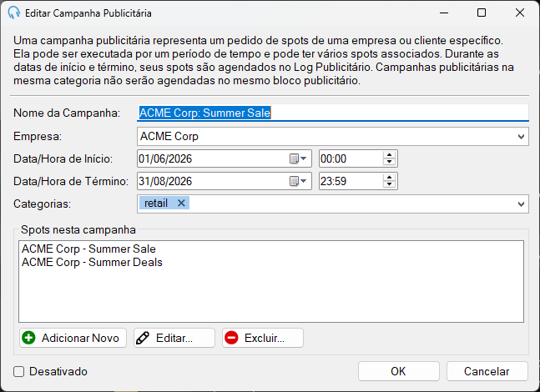Image resolution: width=540 pixels, height=392 pixels.
Task: Close the campaign editor window
Action: tap(520, 13)
